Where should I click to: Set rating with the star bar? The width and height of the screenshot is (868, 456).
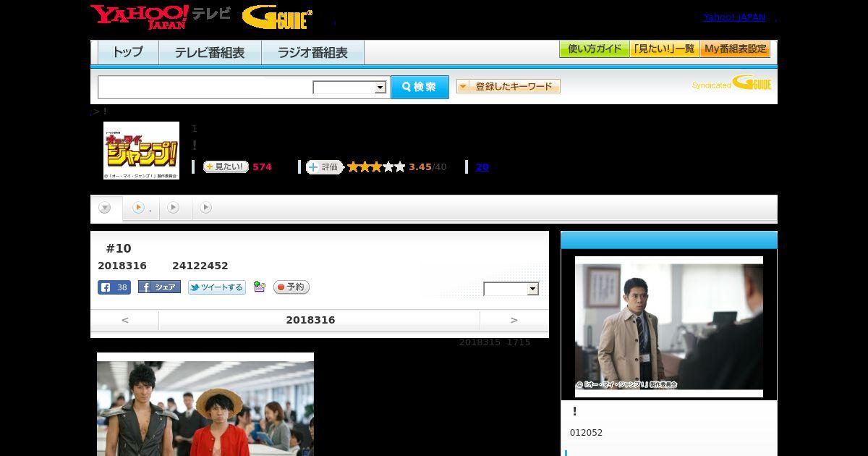click(376, 166)
